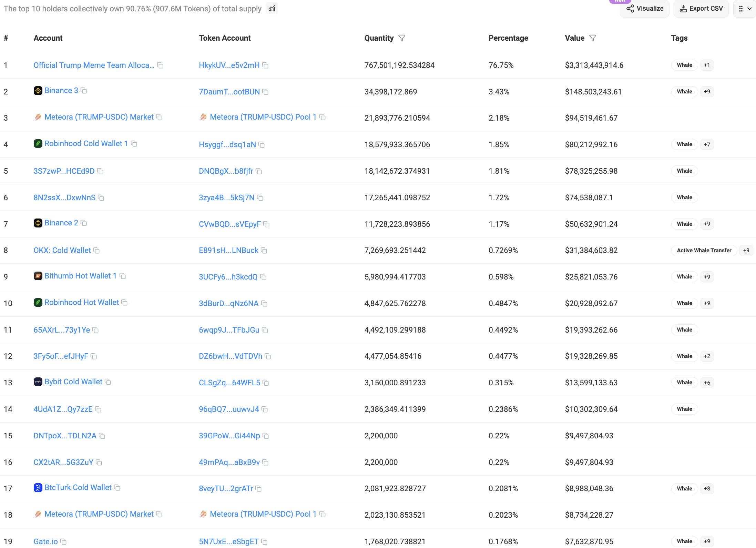756x548 pixels.
Task: Expand +9 tags for Binance 3
Action: (707, 92)
